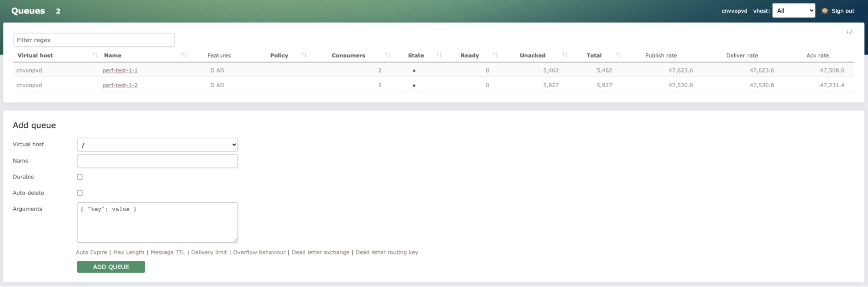
Task: Toggle column selection with +/- control
Action: point(849,32)
